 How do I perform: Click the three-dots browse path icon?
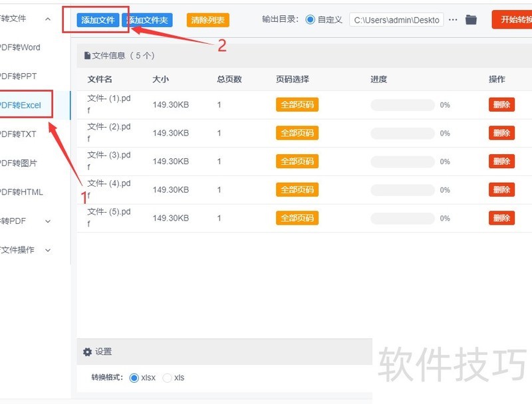pyautogui.click(x=453, y=20)
